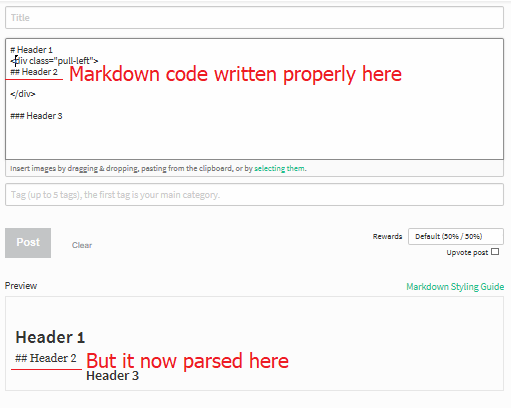Viewport: 511px width, 408px height.
Task: Open the 'selecting them' image upload link
Action: pyautogui.click(x=279, y=168)
